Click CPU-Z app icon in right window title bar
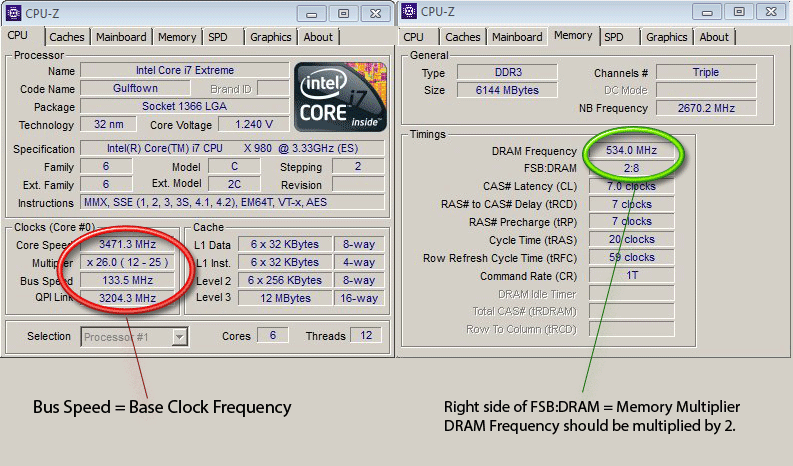 pyautogui.click(x=409, y=11)
